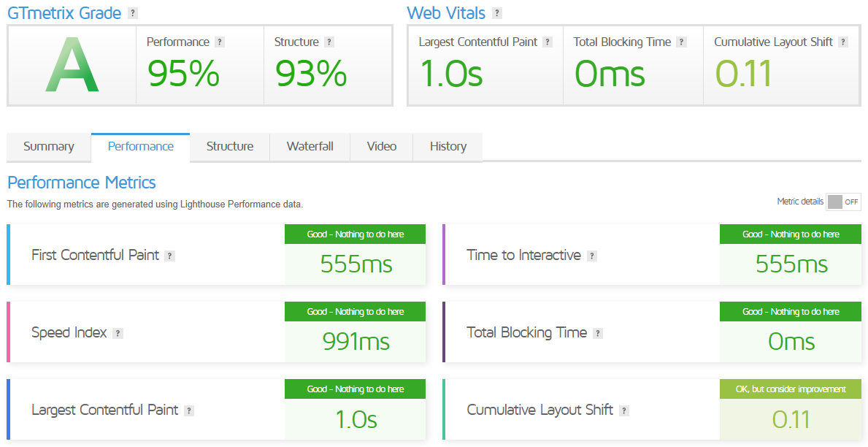Click the 0ms value in Web Vitals

(x=610, y=74)
